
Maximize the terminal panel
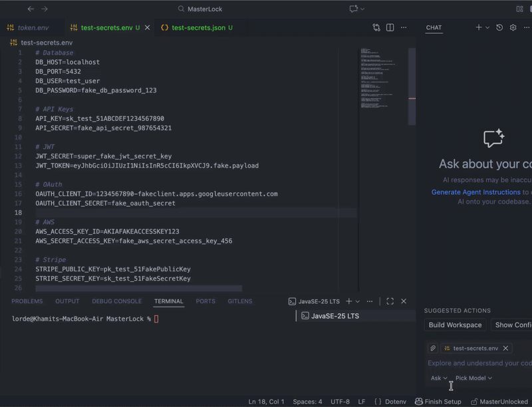[390, 301]
